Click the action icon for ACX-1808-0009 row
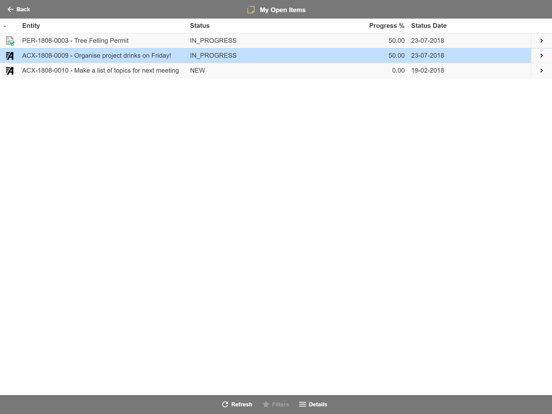Screen dimensions: 552x414 (x=10, y=56)
